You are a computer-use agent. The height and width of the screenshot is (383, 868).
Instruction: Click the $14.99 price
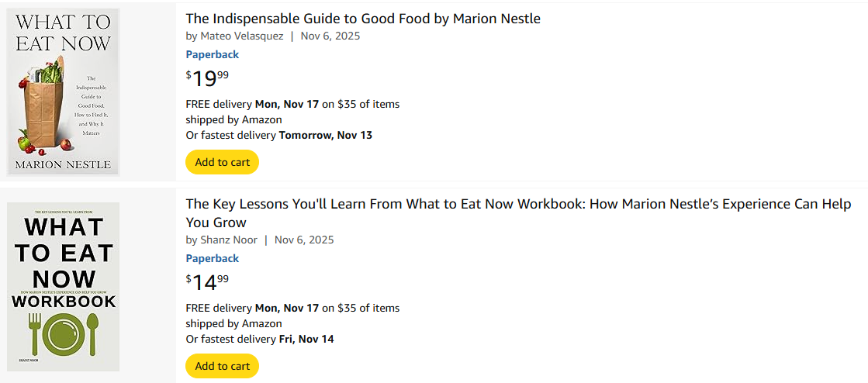pyautogui.click(x=207, y=282)
